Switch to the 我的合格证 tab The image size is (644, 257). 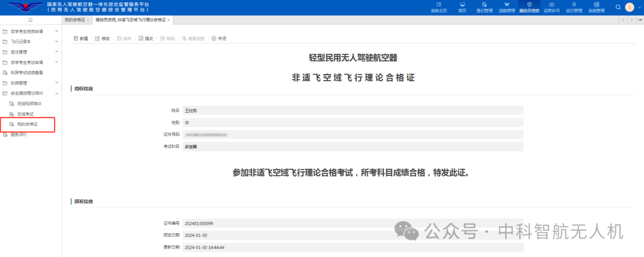tap(75, 20)
